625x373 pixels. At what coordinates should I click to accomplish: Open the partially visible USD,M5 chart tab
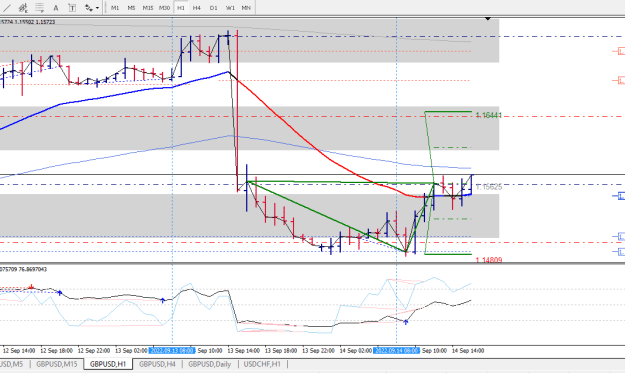click(12, 364)
